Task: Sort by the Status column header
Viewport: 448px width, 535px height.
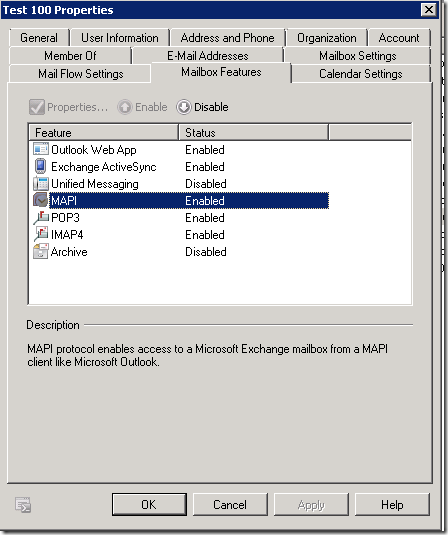Action: (x=253, y=132)
